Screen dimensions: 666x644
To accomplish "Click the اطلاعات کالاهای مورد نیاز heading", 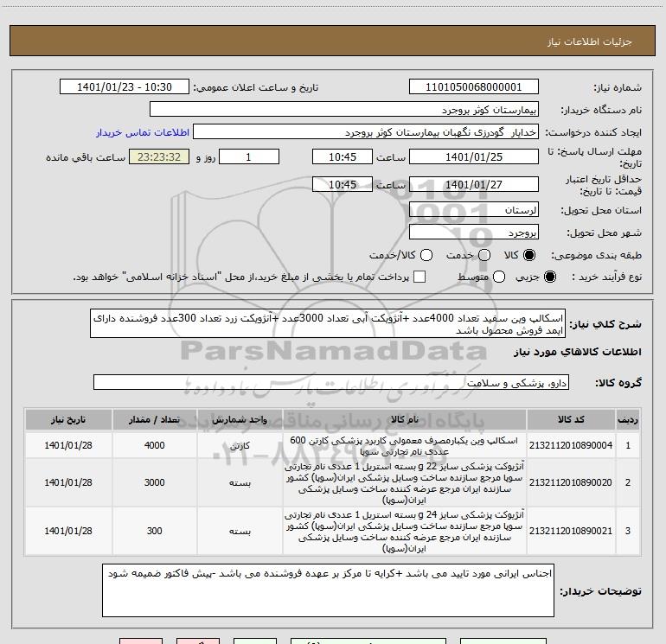I will [577, 352].
